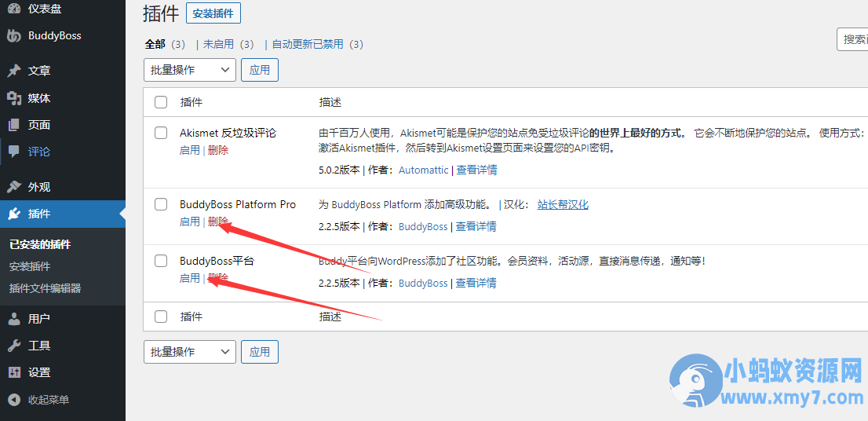
Task: Open the 站长帮汉化 link
Action: pos(563,205)
